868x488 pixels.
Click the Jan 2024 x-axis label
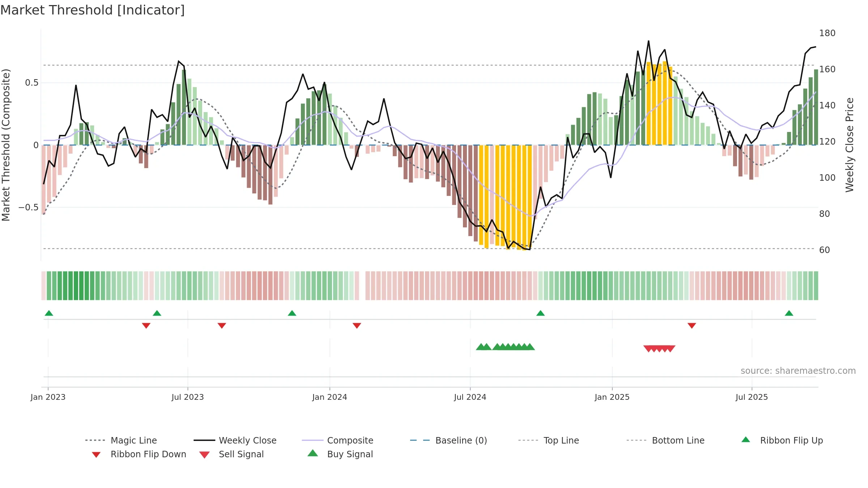(330, 397)
